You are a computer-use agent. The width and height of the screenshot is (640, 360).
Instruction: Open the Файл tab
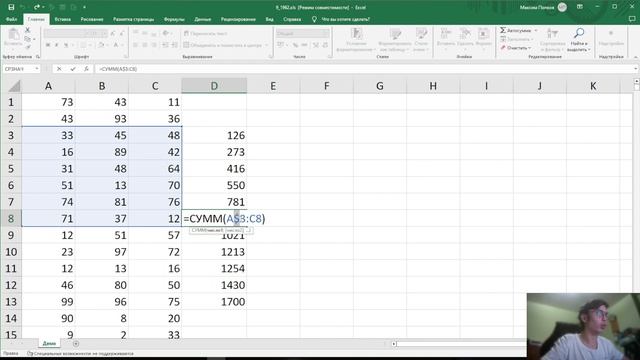pos(11,19)
